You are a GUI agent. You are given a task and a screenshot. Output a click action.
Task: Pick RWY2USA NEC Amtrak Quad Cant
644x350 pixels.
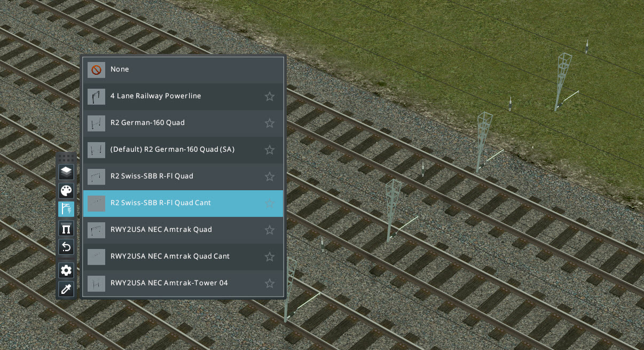tap(183, 256)
